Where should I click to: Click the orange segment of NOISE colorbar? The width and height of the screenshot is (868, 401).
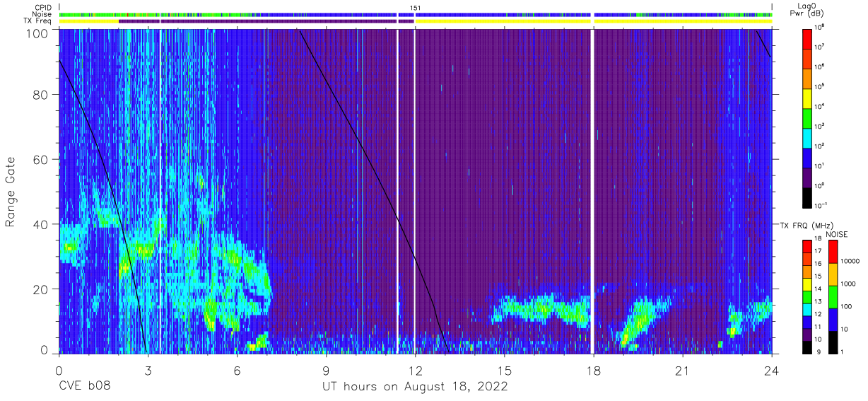point(833,274)
